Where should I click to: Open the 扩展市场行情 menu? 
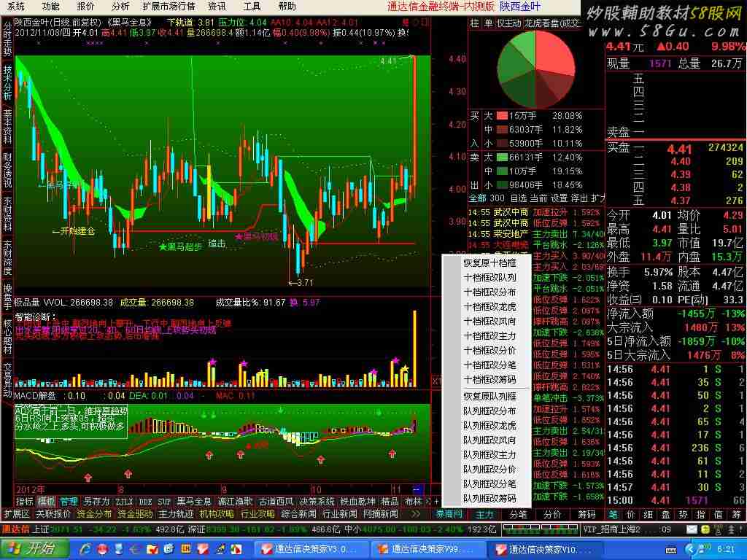169,6
